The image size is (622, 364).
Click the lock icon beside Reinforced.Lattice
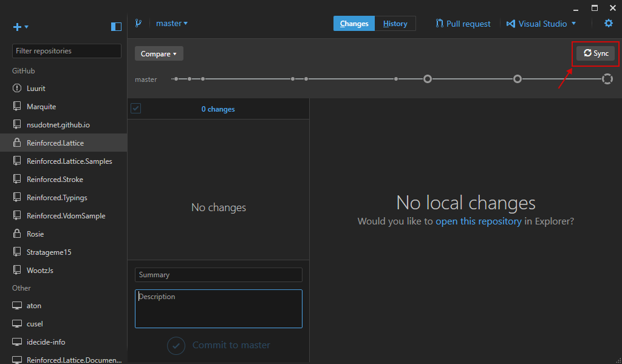coord(17,143)
